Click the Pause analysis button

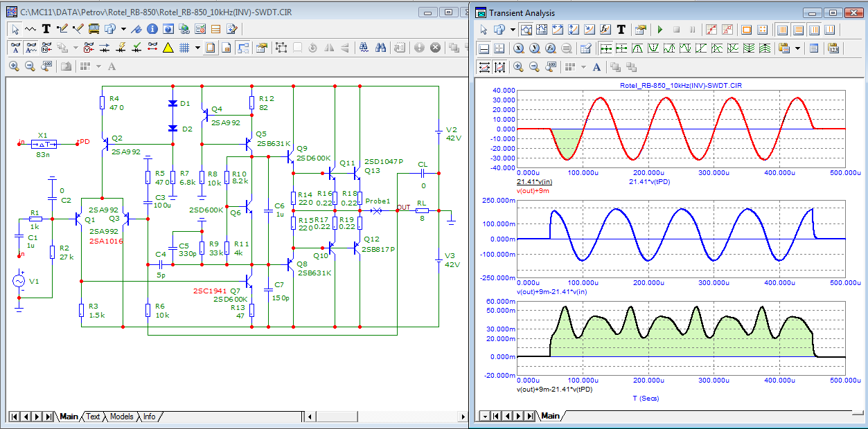click(x=692, y=30)
